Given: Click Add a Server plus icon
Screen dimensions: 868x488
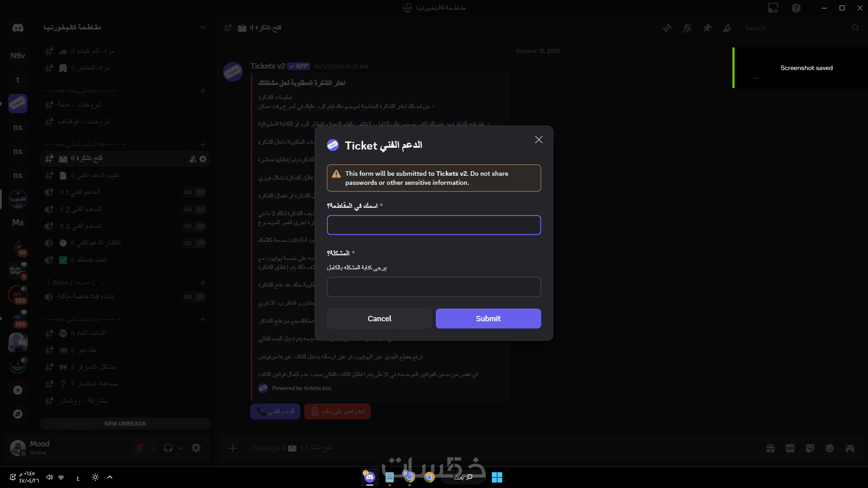Looking at the screenshot, I should pyautogui.click(x=18, y=390).
